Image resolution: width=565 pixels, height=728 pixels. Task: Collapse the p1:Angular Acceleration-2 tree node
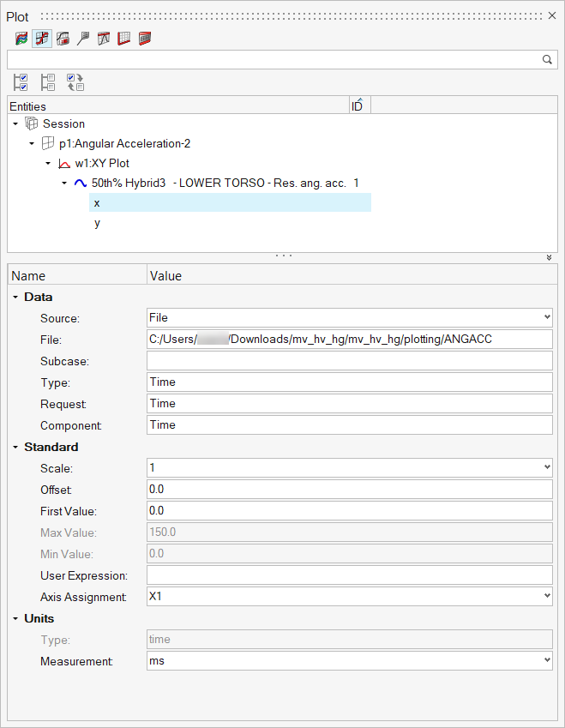point(32,143)
